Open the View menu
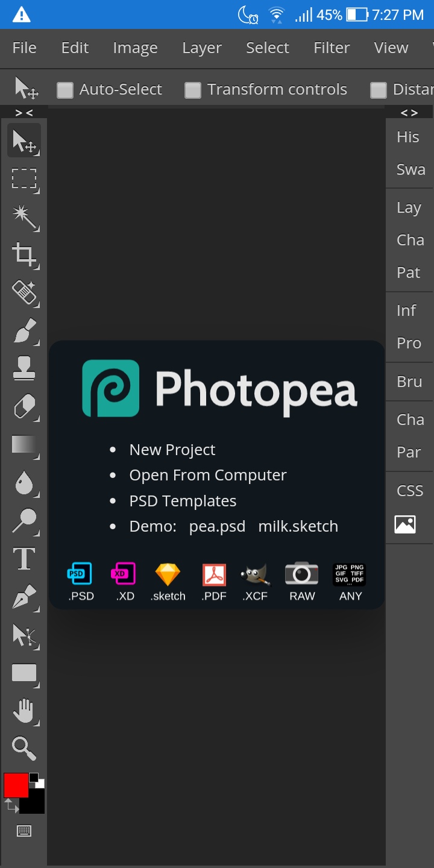Screen dimensions: 434x868 pos(391,48)
